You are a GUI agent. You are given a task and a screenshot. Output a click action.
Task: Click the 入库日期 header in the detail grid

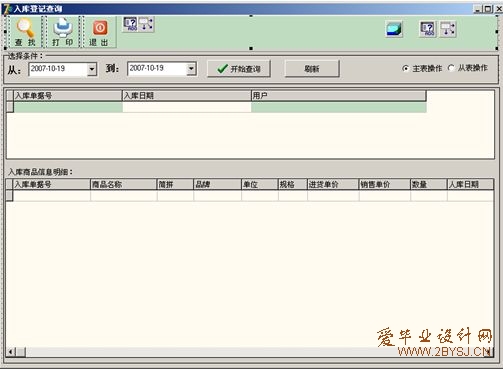coord(470,184)
